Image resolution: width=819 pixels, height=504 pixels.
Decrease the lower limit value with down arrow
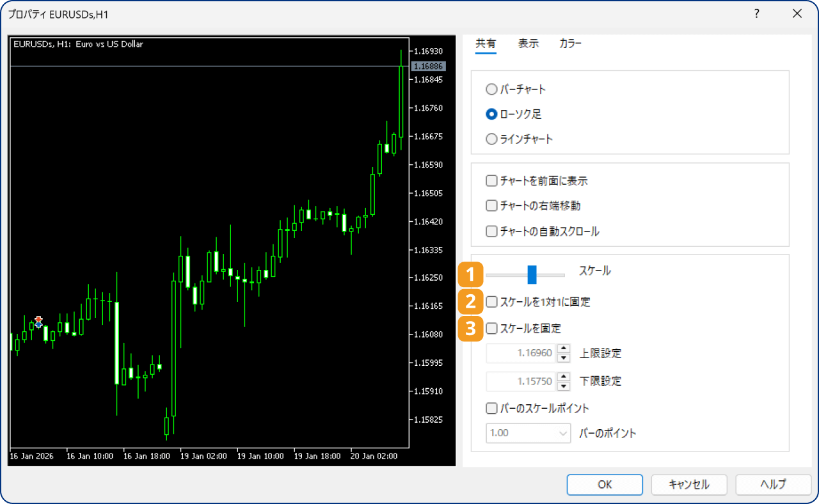point(563,386)
